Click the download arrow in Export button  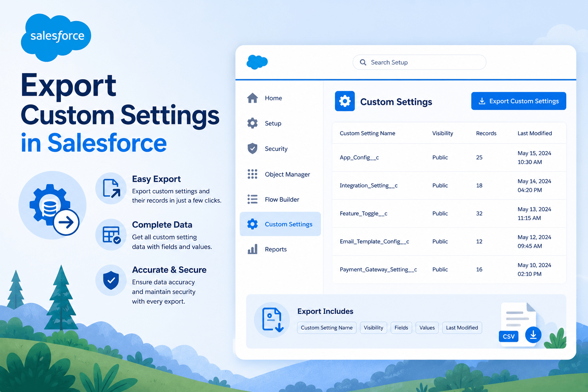tap(482, 101)
